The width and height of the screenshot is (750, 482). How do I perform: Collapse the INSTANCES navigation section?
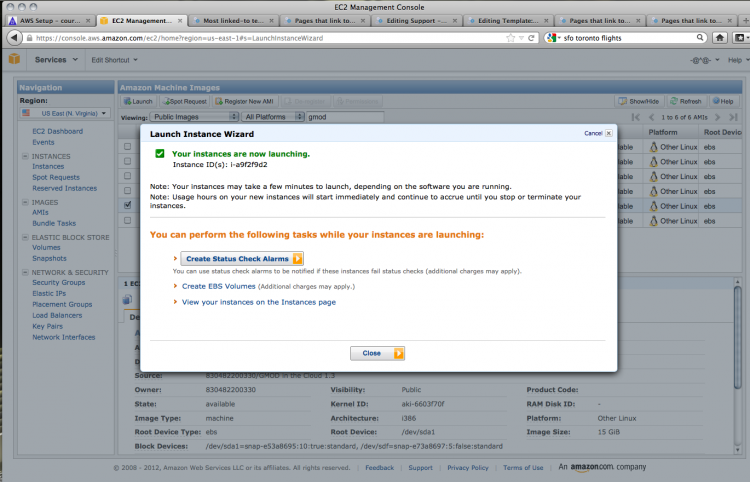[x=25, y=156]
